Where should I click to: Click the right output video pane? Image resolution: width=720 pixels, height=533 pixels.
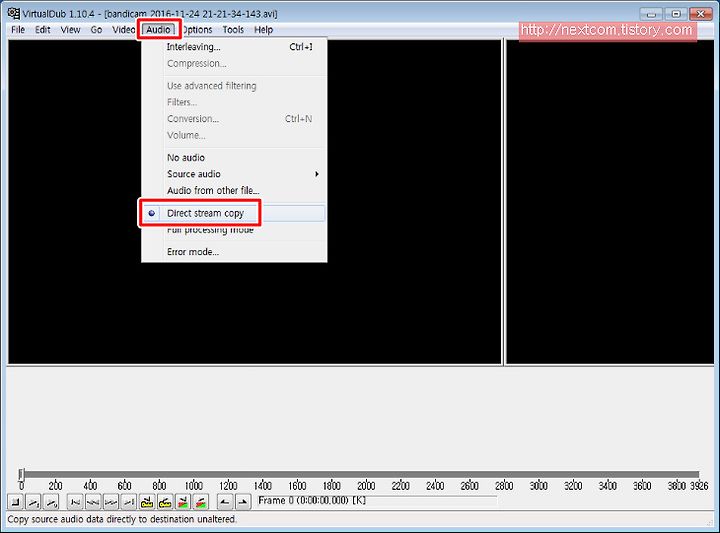click(x=610, y=202)
